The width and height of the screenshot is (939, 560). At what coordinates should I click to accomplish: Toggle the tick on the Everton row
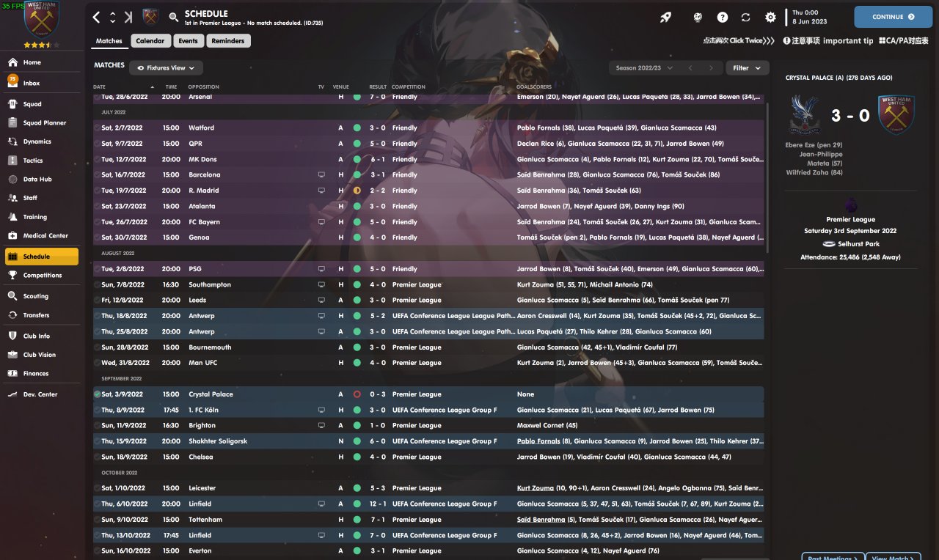97,551
